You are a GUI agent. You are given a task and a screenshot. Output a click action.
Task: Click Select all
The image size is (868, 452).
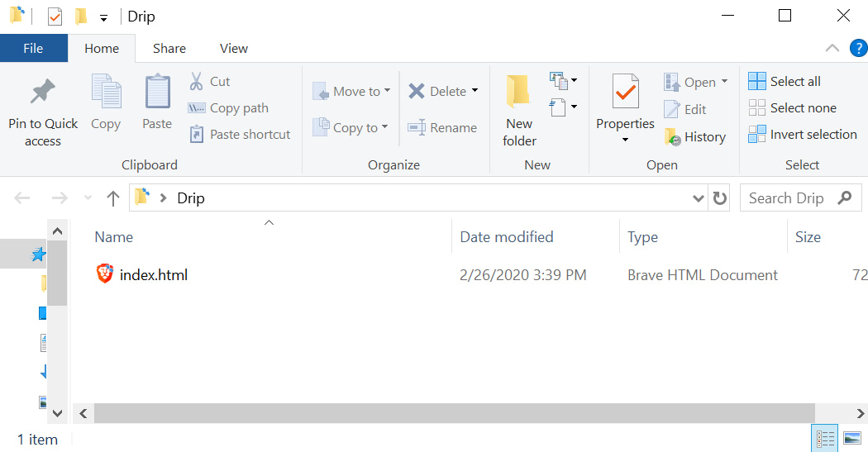point(785,81)
